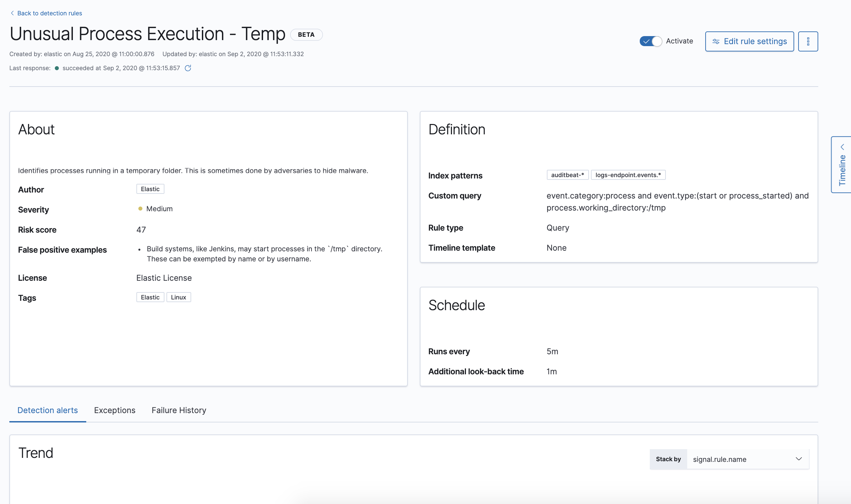851x504 pixels.
Task: Click the BETA badge next to the title
Action: [306, 34]
